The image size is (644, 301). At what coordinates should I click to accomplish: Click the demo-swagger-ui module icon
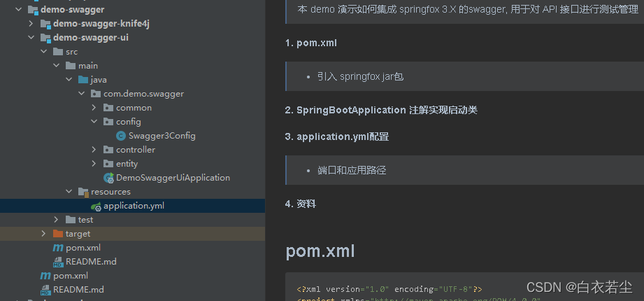(x=45, y=38)
